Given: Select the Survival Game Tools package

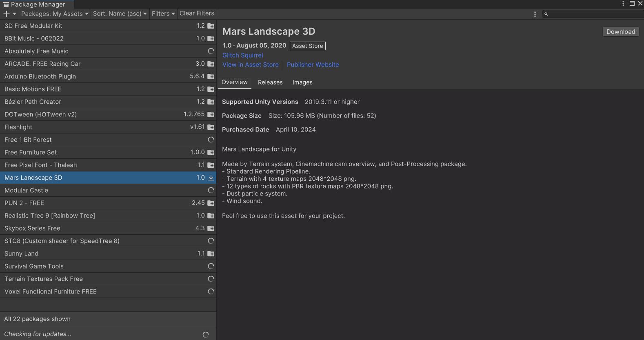Looking at the screenshot, I should 108,266.
